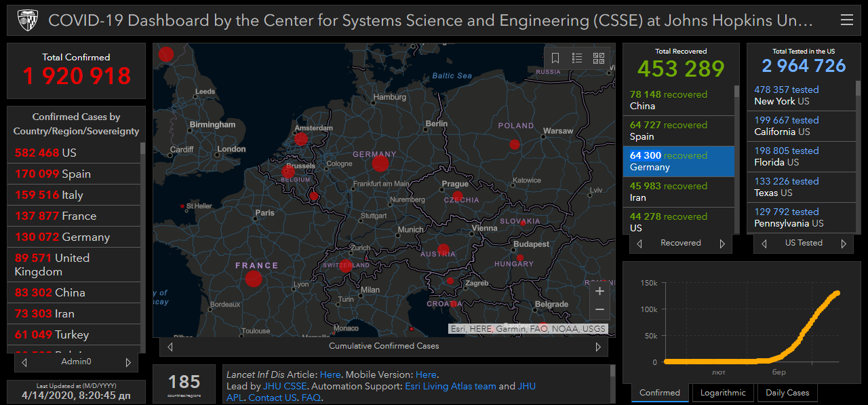Click the red marker on Czechia

[458, 196]
